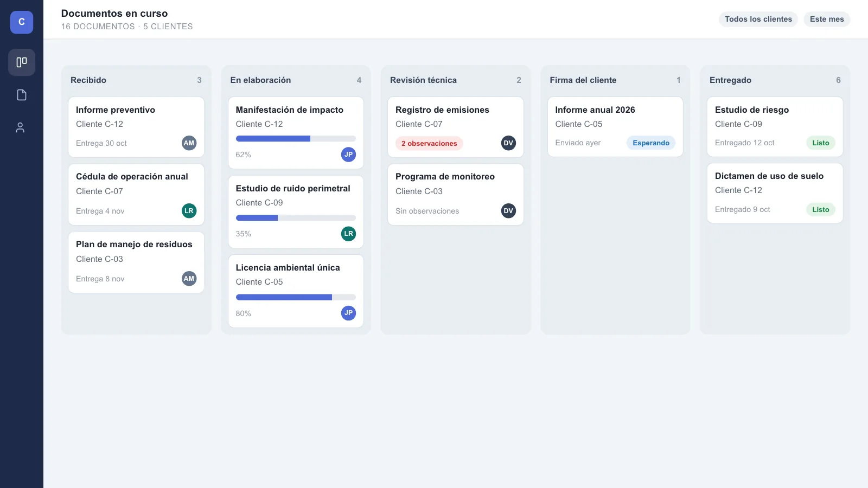The height and width of the screenshot is (488, 868).
Task: Open the Manifestación de impacto title
Action: (290, 110)
